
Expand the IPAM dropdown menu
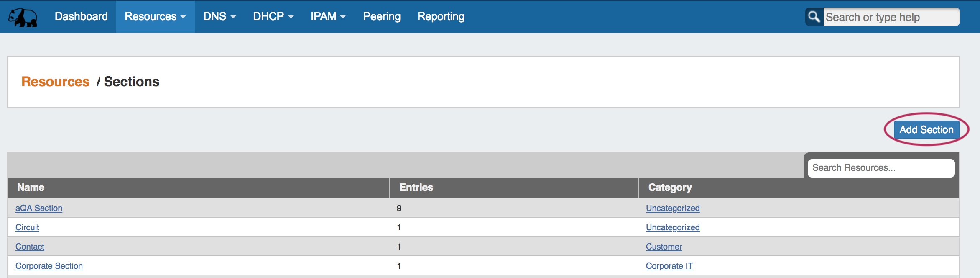tap(328, 16)
